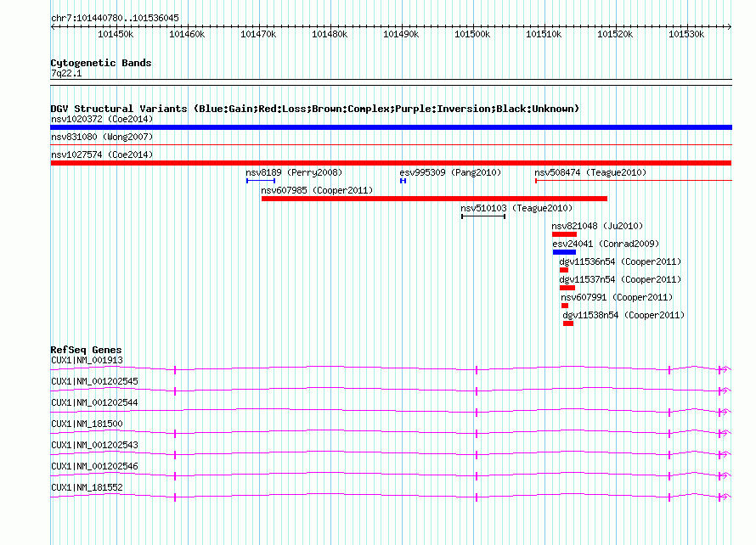Screen dimensions: 756x545
Task: Select the red nsv607985 loss bar
Action: pos(434,199)
